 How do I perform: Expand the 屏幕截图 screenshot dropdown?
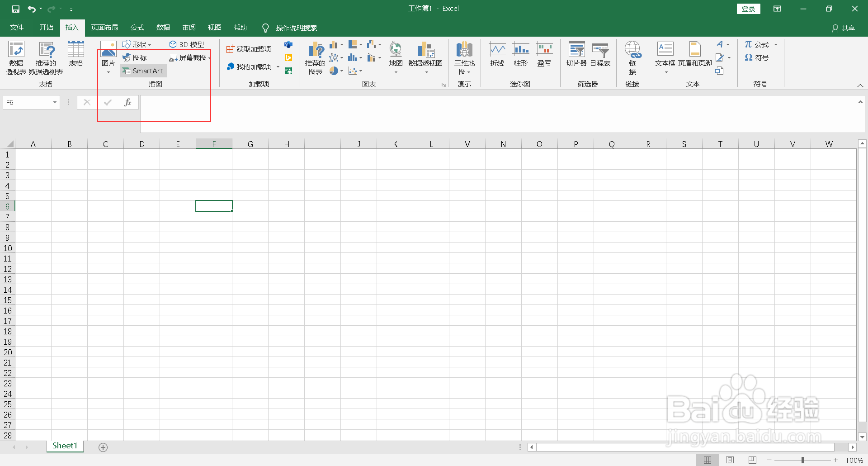coord(209,58)
